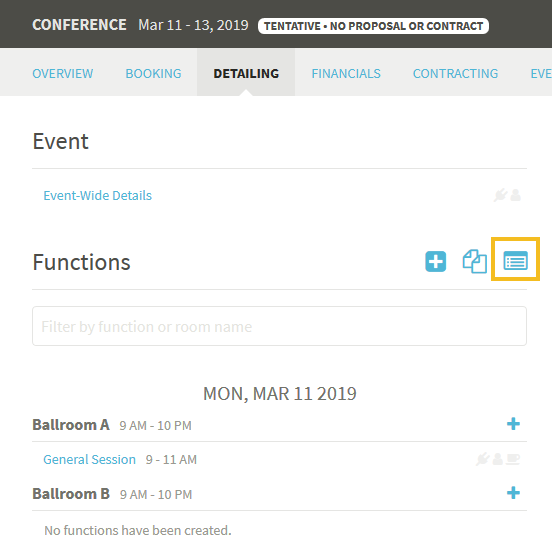Click the Tentative status badge in the header
Image resolution: width=552 pixels, height=541 pixels.
373,26
